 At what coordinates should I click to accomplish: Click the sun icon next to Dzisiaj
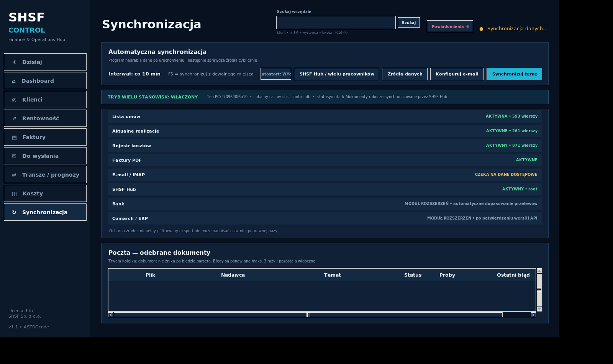pyautogui.click(x=14, y=62)
